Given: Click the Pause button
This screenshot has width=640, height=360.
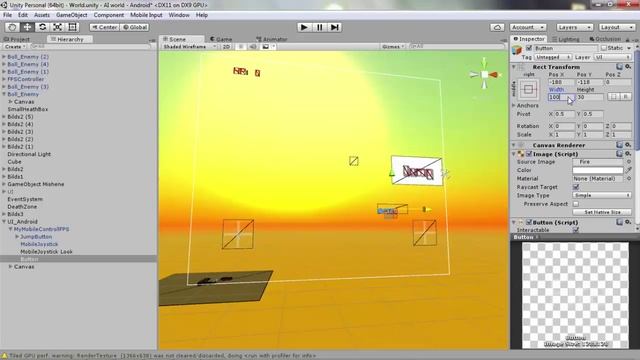Looking at the screenshot, I should click(x=319, y=27).
